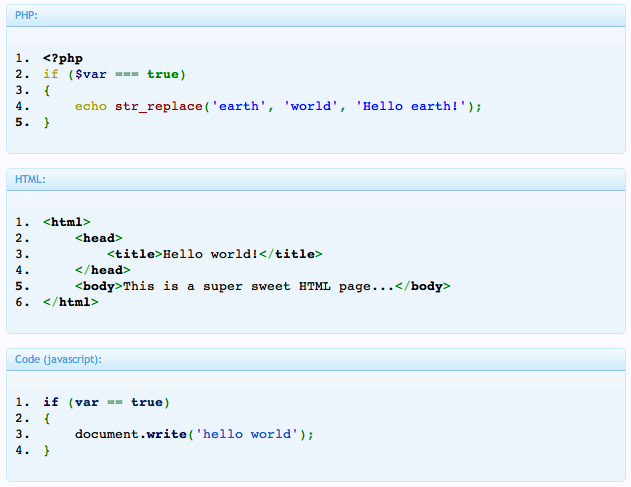Click the str_replace function name
The width and height of the screenshot is (631, 487).
pos(159,107)
